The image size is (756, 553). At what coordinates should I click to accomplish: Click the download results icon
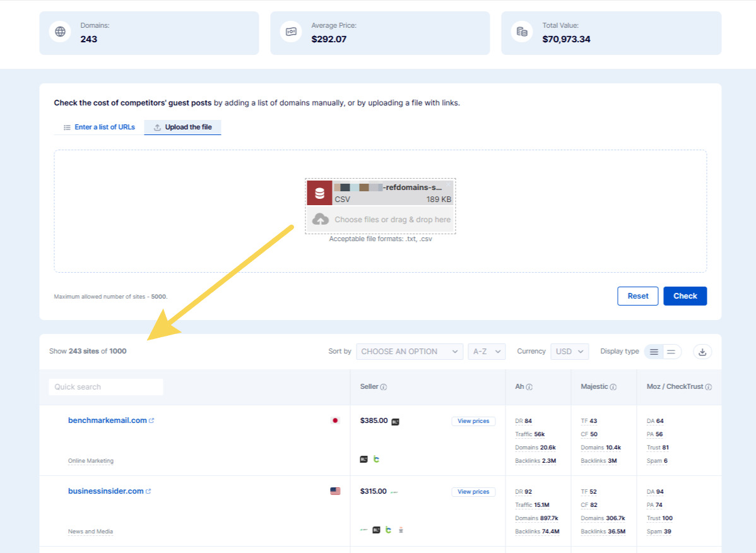[702, 351]
